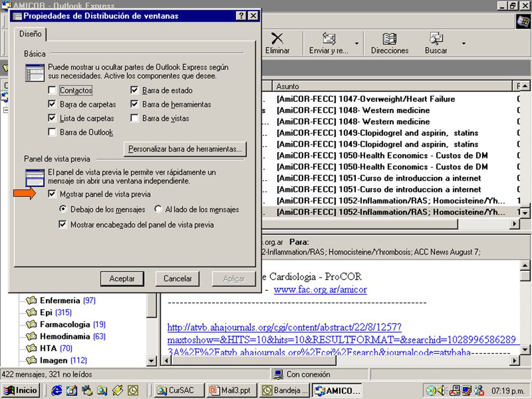The height and width of the screenshot is (399, 532).
Task: Open the Inicio start menu
Action: [21, 390]
